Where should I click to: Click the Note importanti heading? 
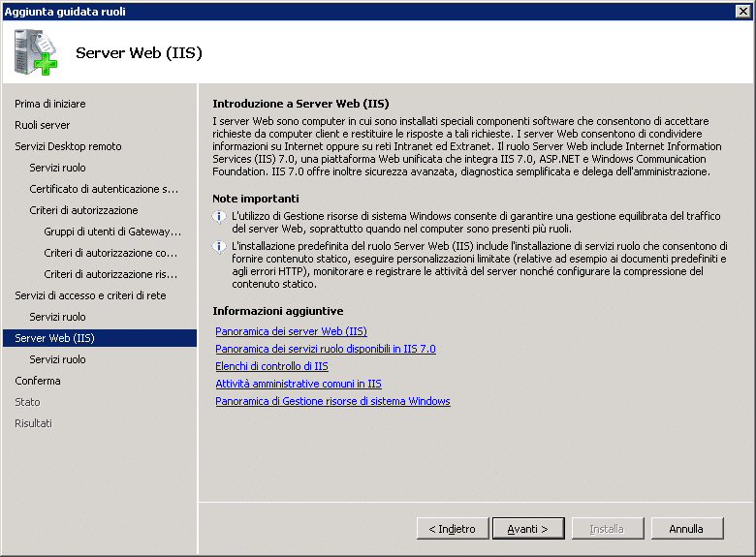(256, 199)
